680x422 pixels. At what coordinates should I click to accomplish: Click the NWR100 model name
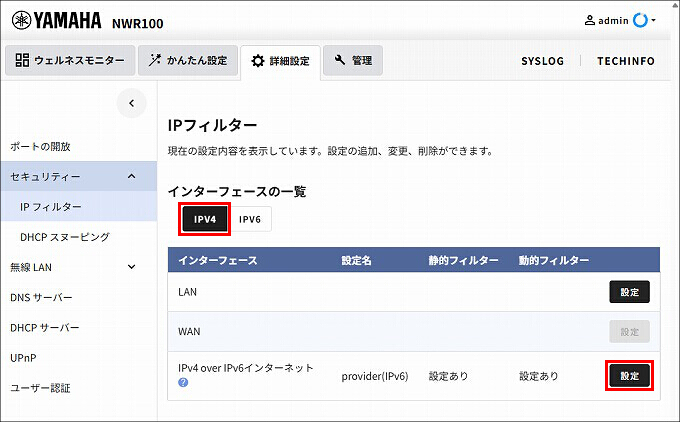137,23
